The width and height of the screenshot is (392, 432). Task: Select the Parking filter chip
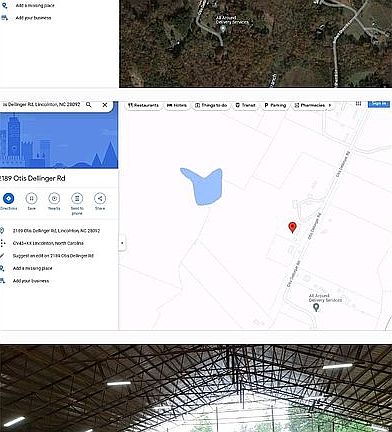click(275, 105)
